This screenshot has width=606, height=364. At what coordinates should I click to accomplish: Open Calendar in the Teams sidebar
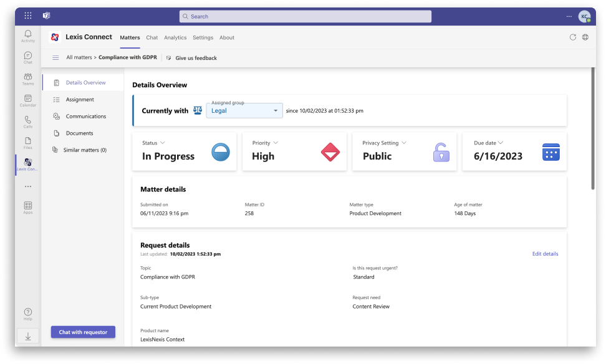[x=28, y=100]
